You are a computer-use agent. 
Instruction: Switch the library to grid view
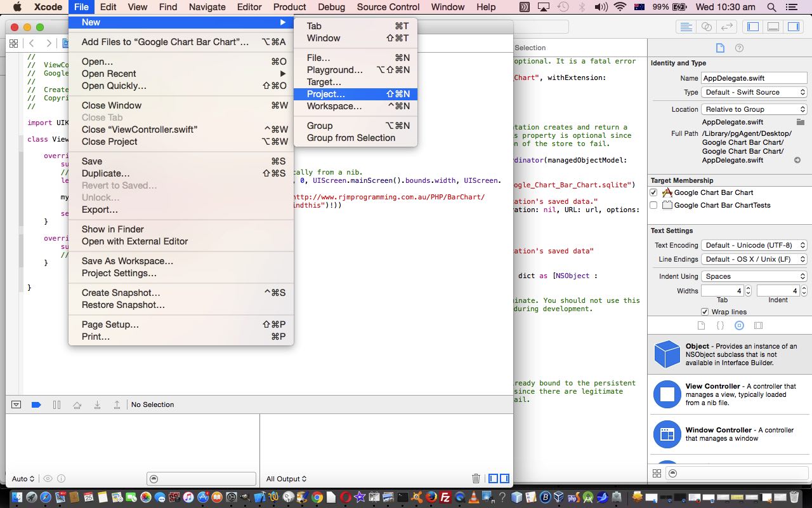[x=657, y=473]
